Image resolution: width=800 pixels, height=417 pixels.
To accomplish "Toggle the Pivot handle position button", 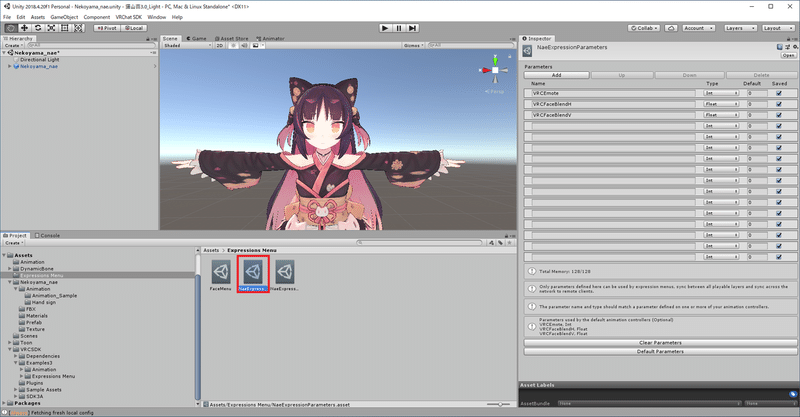I will 107,28.
